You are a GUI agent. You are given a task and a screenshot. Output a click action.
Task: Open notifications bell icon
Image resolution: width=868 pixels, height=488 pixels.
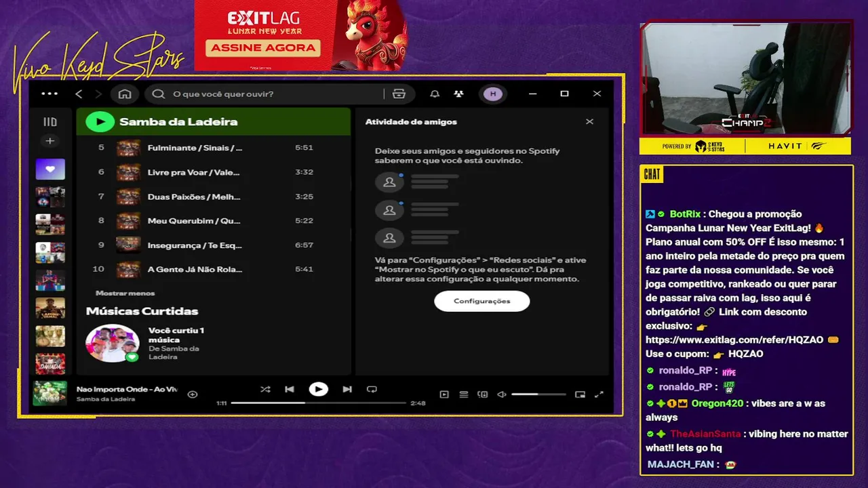point(435,94)
